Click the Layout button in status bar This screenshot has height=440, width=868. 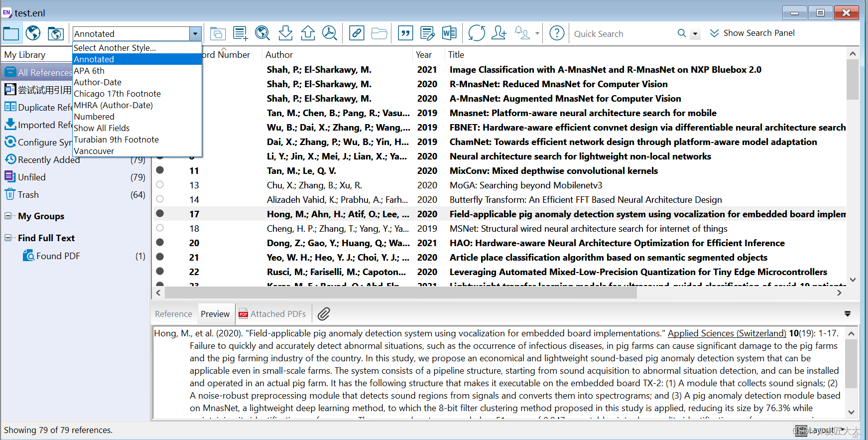[820, 431]
